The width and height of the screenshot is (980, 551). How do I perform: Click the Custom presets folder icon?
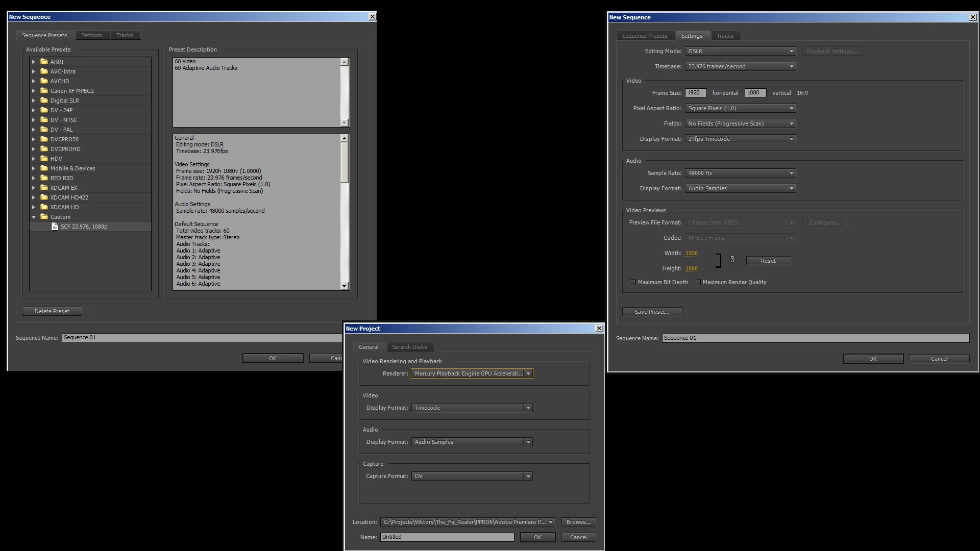point(44,217)
